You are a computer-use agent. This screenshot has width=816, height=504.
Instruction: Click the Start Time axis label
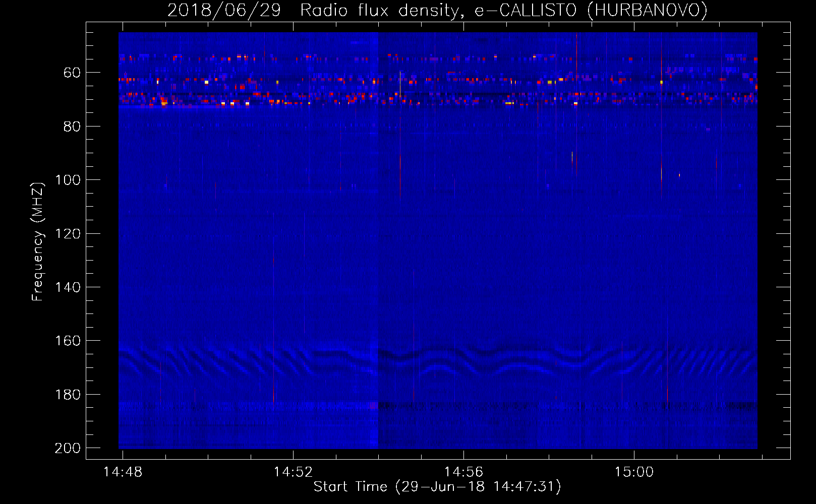click(437, 487)
